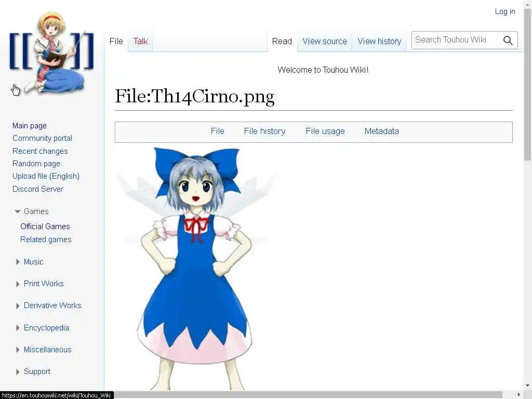This screenshot has width=532, height=399.
Task: Open a Random page
Action: point(36,164)
